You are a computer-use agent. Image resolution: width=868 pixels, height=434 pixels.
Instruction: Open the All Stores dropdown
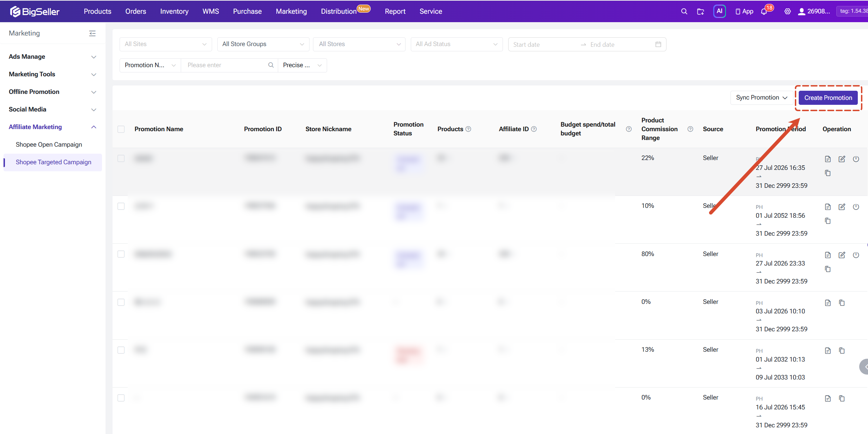(359, 44)
